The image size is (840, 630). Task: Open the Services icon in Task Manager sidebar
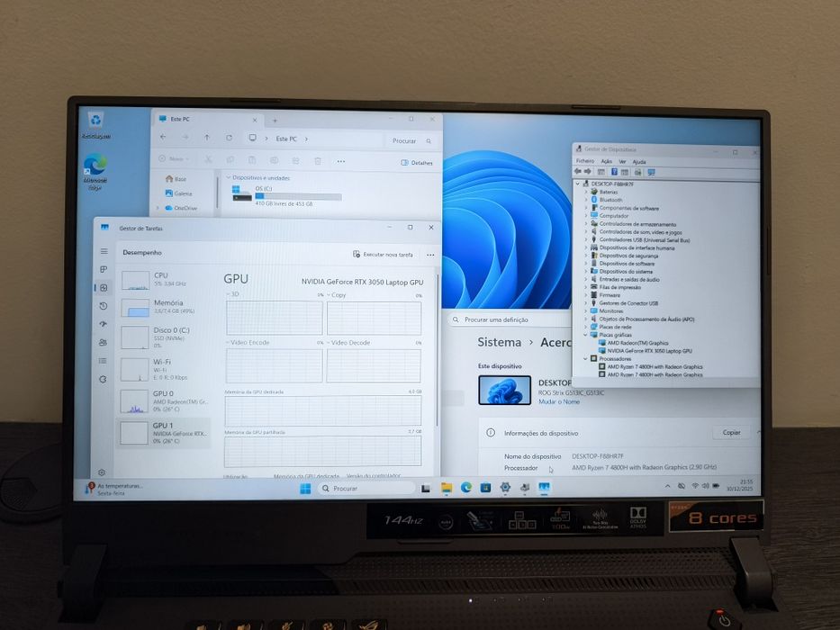pyautogui.click(x=103, y=379)
